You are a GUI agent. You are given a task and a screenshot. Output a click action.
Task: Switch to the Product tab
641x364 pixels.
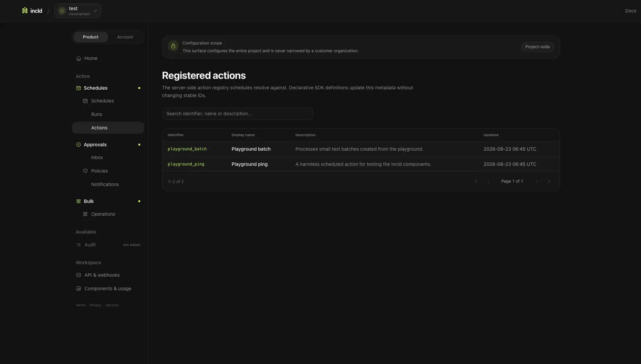point(90,37)
